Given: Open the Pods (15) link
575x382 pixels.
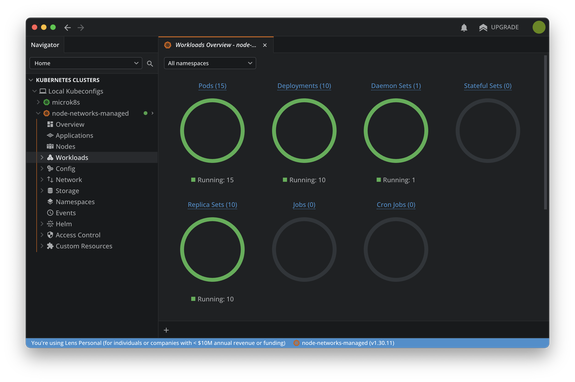Looking at the screenshot, I should [x=212, y=86].
